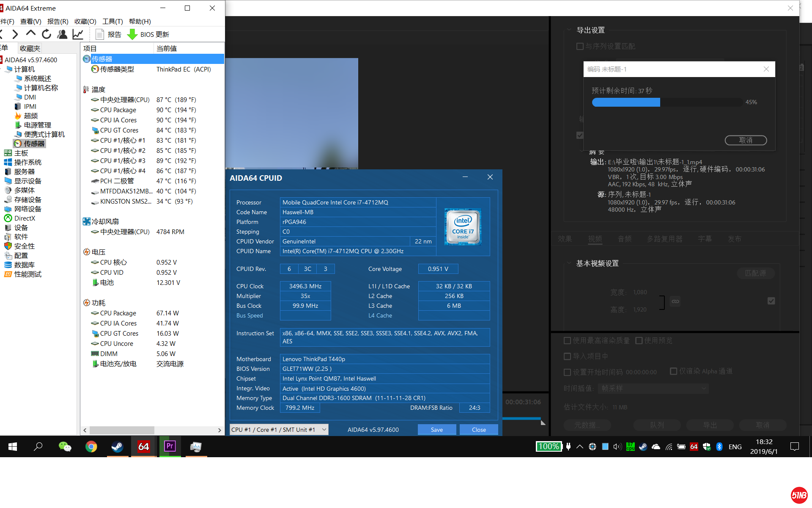The height and width of the screenshot is (508, 812).
Task: Click the horizontal scrollbar right arrow in sensor list
Action: [x=219, y=430]
